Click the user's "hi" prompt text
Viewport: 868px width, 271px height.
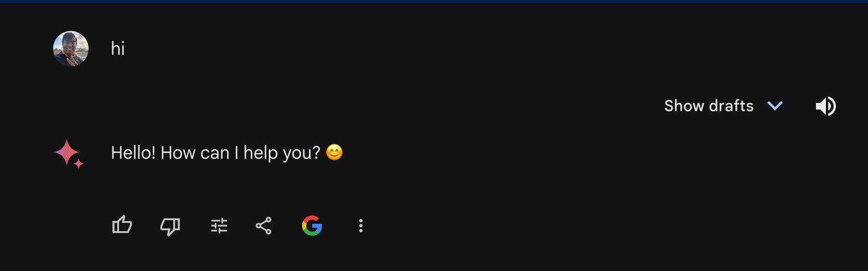[x=118, y=49]
